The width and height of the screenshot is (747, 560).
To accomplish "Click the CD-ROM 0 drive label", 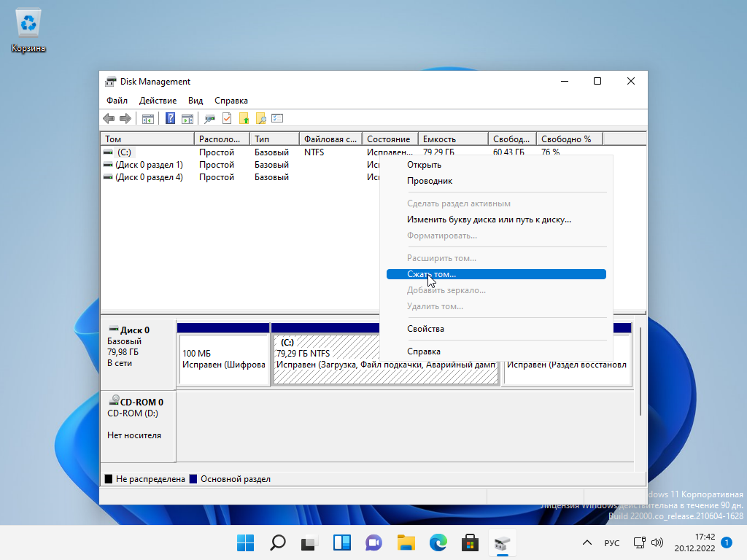I will (x=138, y=426).
